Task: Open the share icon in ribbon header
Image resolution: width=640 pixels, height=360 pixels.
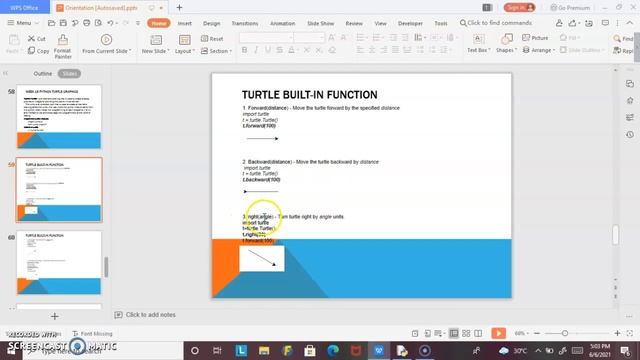Action: click(x=572, y=23)
